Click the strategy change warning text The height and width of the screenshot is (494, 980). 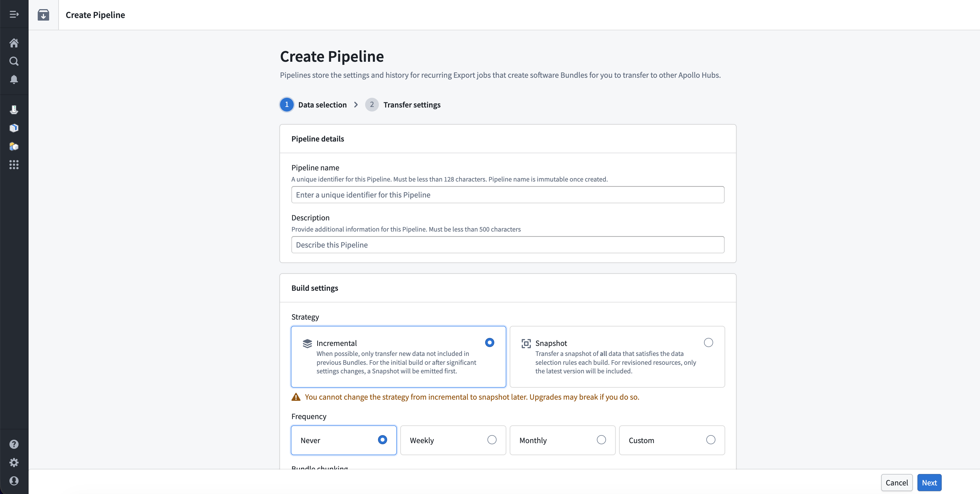pyautogui.click(x=472, y=397)
